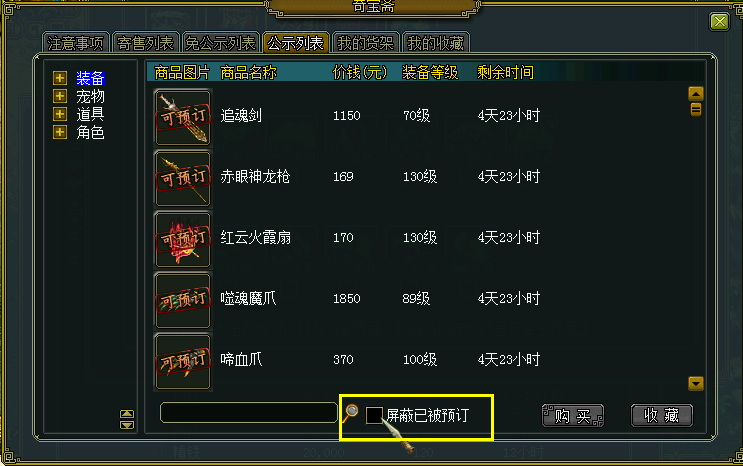Click the 追魂剑 item image
Viewport: 743px width, 466px height.
tap(182, 117)
